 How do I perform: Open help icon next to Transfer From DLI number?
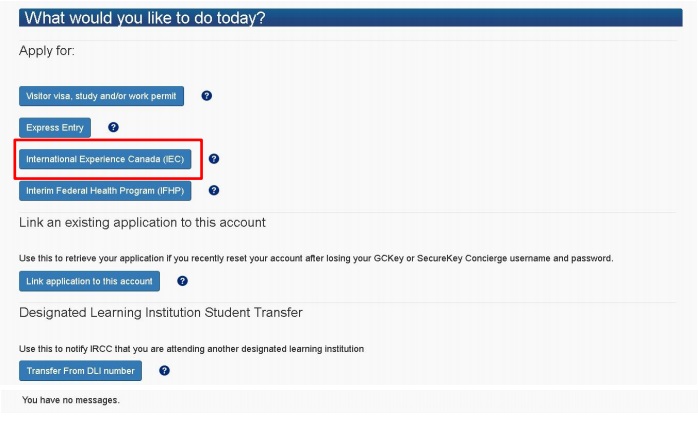(164, 370)
